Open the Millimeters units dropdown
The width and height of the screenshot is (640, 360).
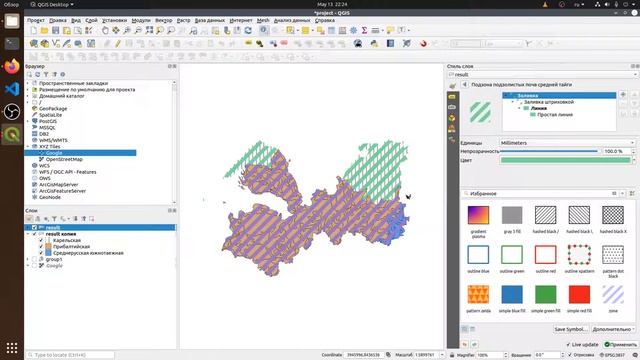[567, 143]
